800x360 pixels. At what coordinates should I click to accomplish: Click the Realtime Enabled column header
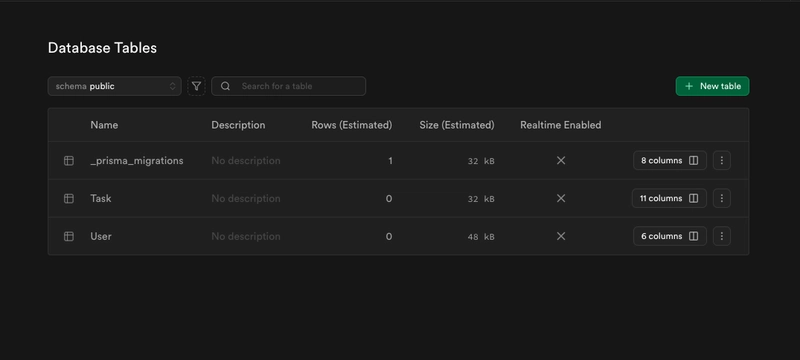coord(561,125)
